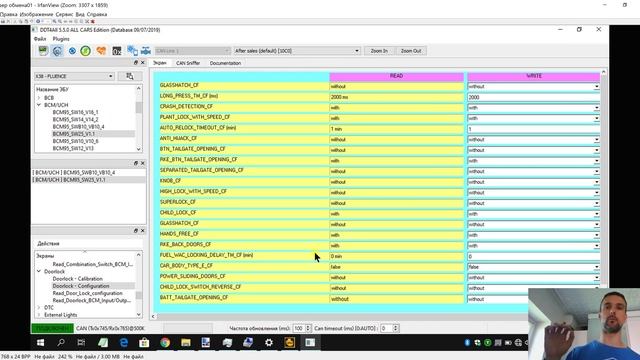Close the selected ECU list panel
Screen dimensions: 640x360
coord(142,163)
